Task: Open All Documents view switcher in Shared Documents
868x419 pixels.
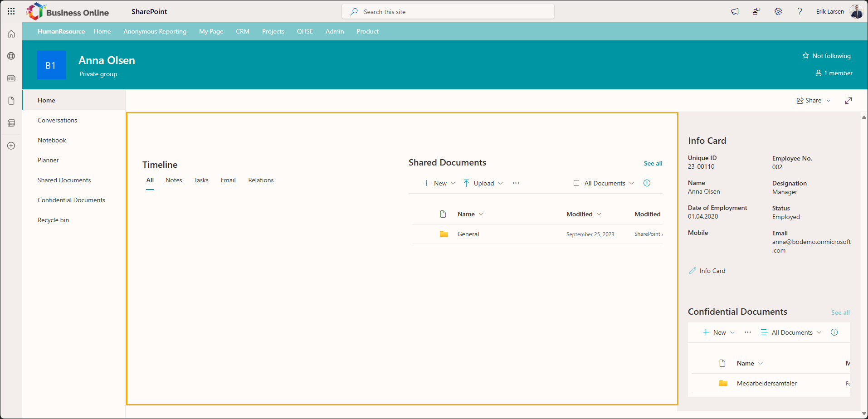Action: pyautogui.click(x=604, y=183)
